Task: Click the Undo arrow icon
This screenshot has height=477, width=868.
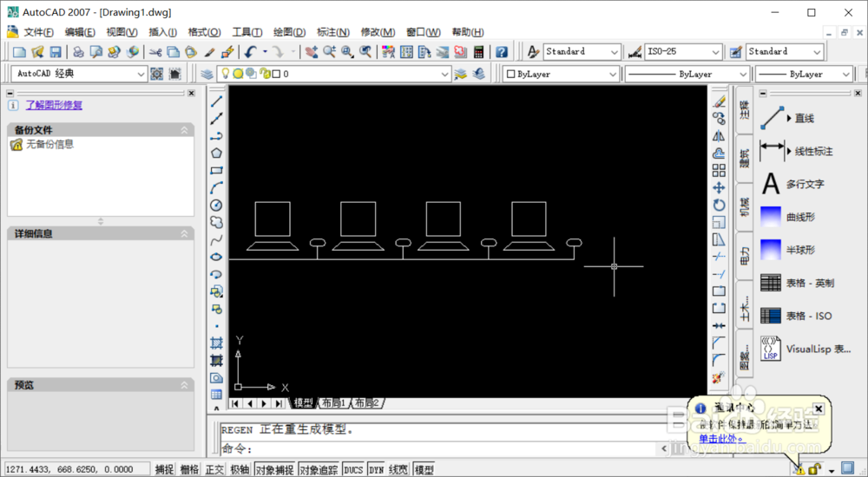Action: coord(250,52)
